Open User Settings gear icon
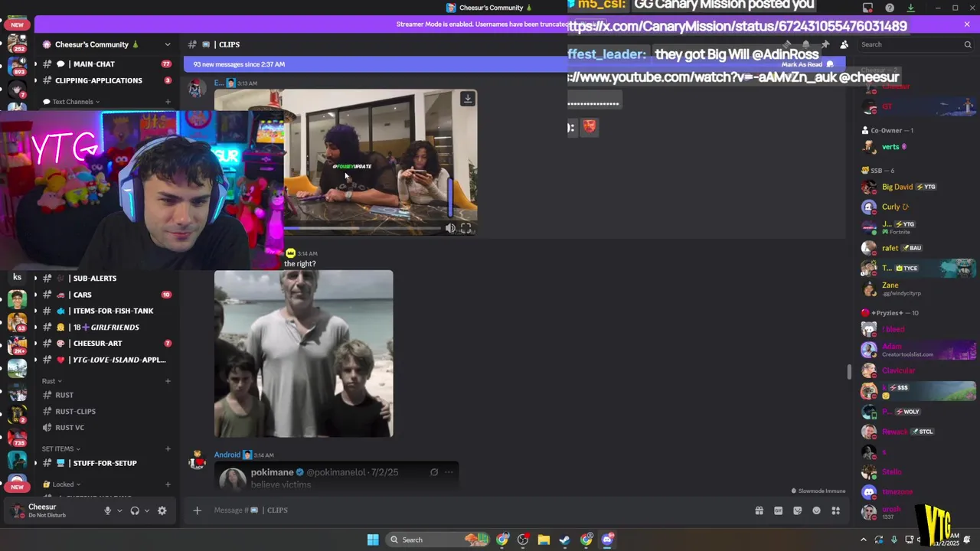Viewport: 980px width, 551px height. coord(162,510)
